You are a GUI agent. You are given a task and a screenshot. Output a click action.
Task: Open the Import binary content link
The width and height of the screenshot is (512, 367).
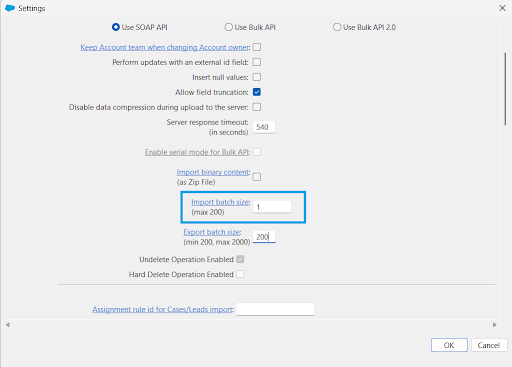pos(213,172)
